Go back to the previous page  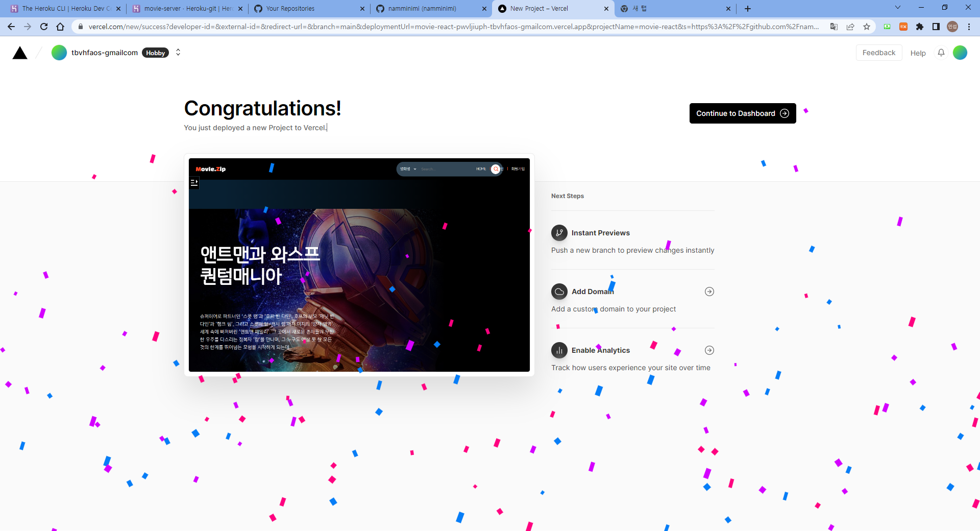point(11,27)
